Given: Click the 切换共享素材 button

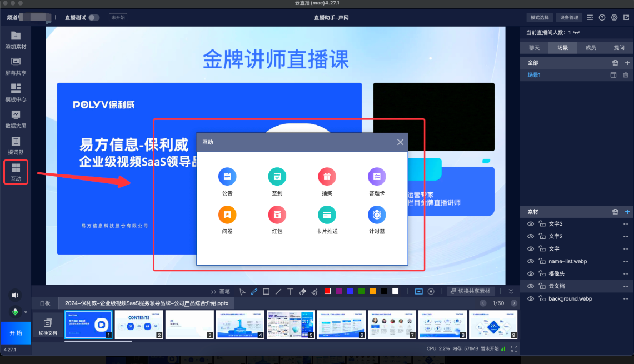Looking at the screenshot, I should click(470, 291).
